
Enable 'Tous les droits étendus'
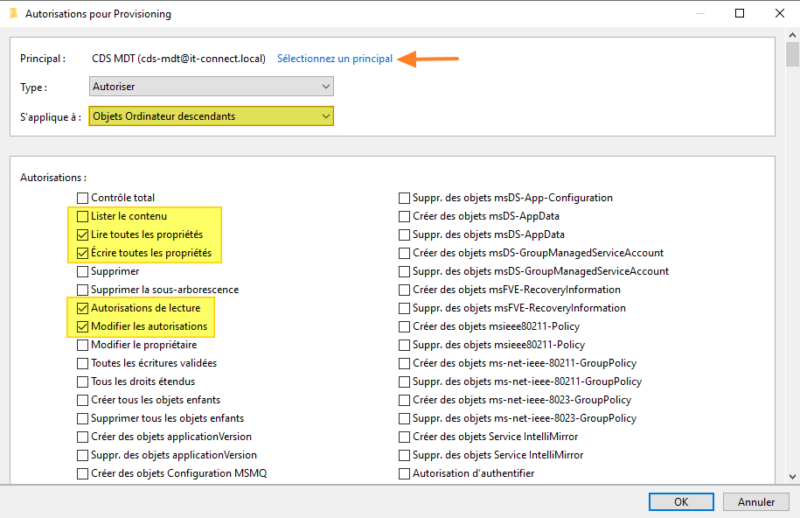pos(83,381)
